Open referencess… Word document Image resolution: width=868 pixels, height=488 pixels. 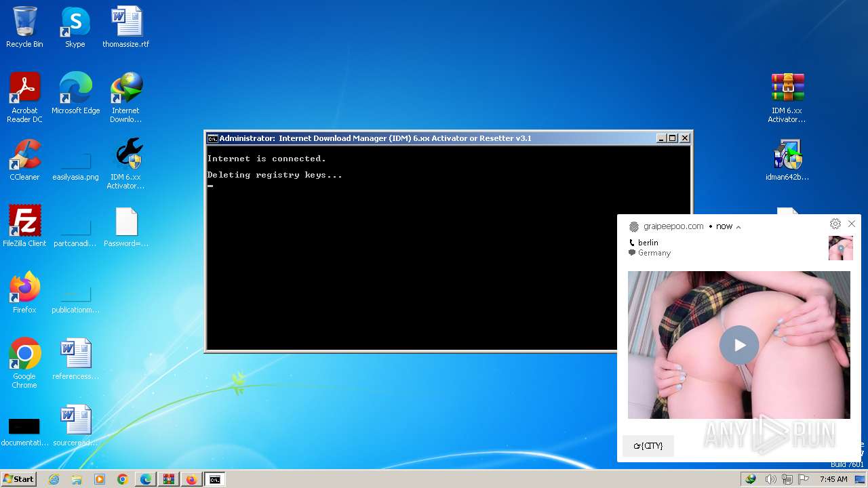75,359
